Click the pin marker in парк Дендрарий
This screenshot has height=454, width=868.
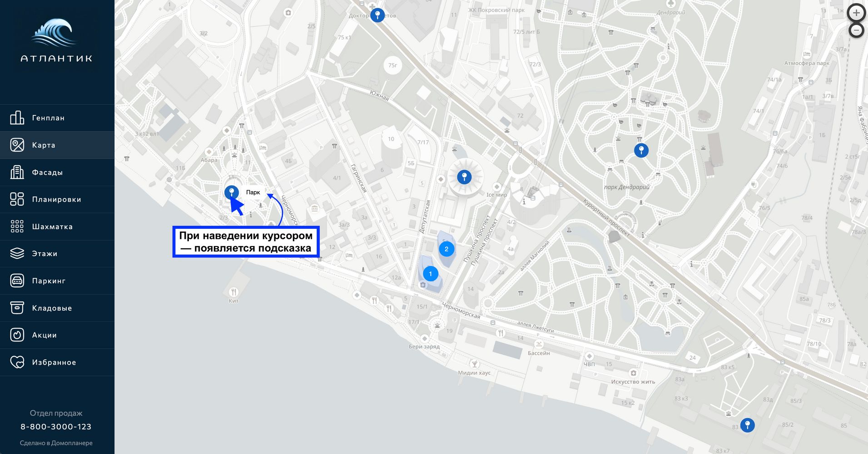click(x=641, y=150)
